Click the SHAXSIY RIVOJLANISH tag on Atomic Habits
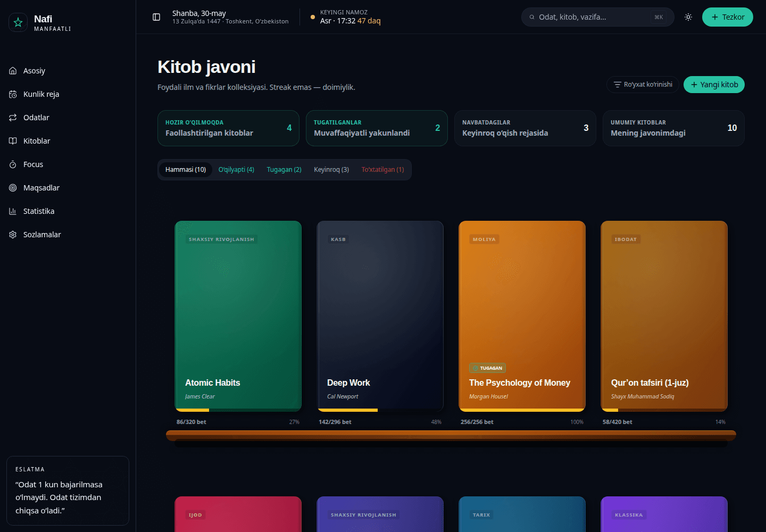This screenshot has height=532, width=766. pyautogui.click(x=221, y=239)
